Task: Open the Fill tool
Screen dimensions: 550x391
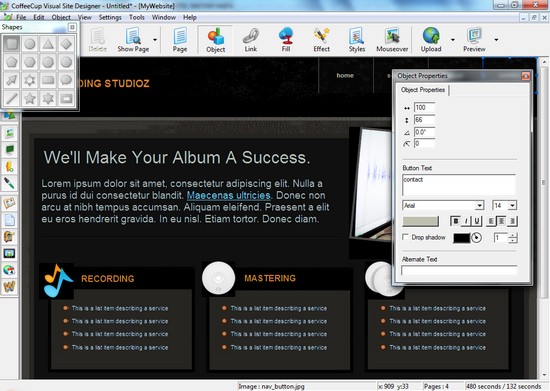Action: tap(286, 40)
